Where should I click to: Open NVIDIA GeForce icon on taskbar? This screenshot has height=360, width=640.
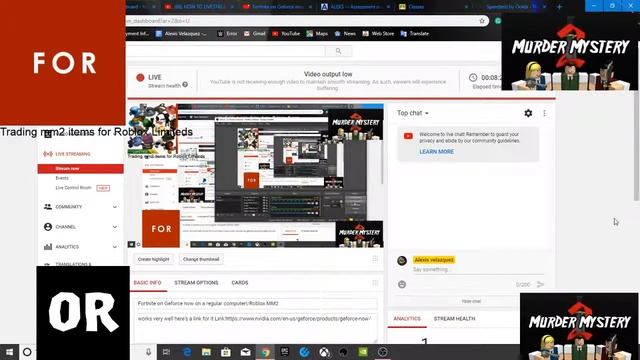tap(363, 352)
